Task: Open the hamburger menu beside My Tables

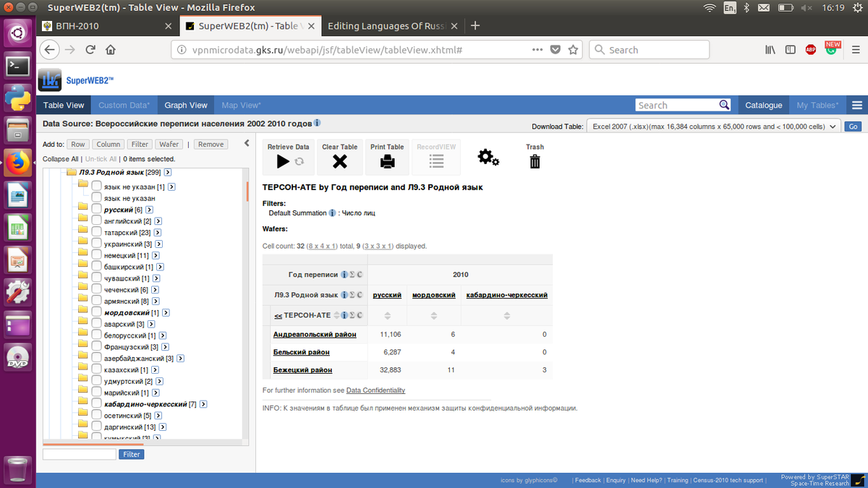Action: 857,106
